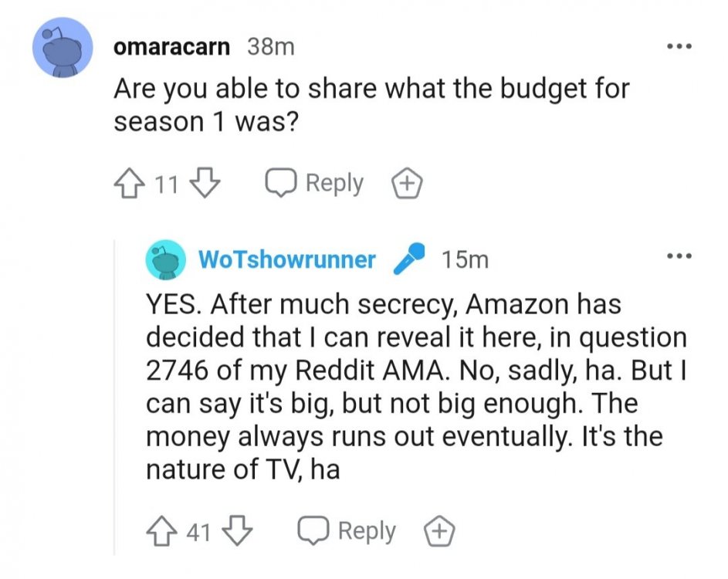The image size is (728, 579).
Task: Reply to omaracarn's comment
Action: (x=315, y=184)
